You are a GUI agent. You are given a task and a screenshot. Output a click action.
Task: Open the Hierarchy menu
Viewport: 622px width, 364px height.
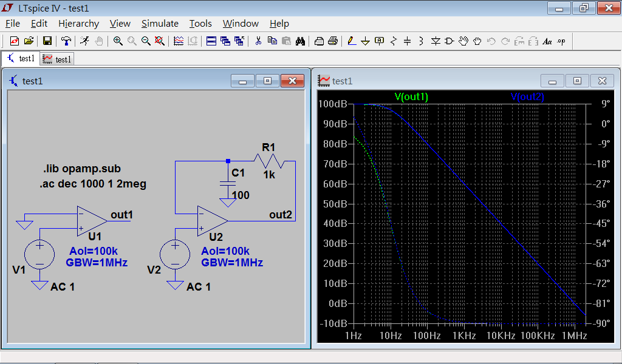[x=78, y=24]
